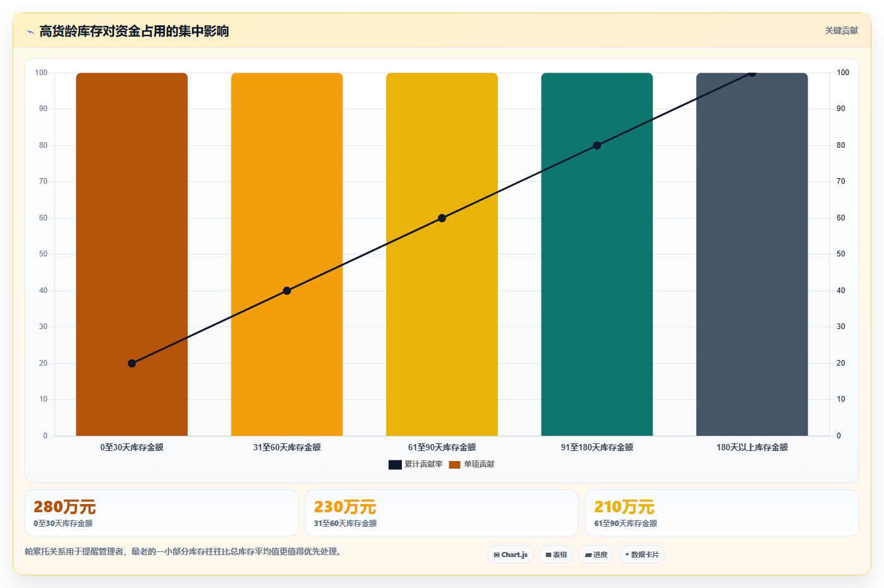Viewport: 884px width, 588px height.
Task: Click the footer note starting 帕累托关系用于提醒管理者
Action: (185, 551)
